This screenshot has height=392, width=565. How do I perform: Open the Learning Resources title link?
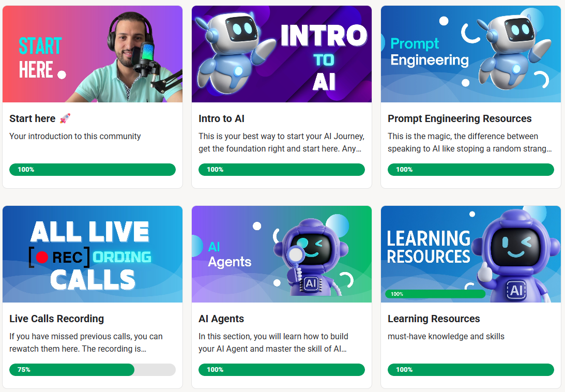(434, 319)
